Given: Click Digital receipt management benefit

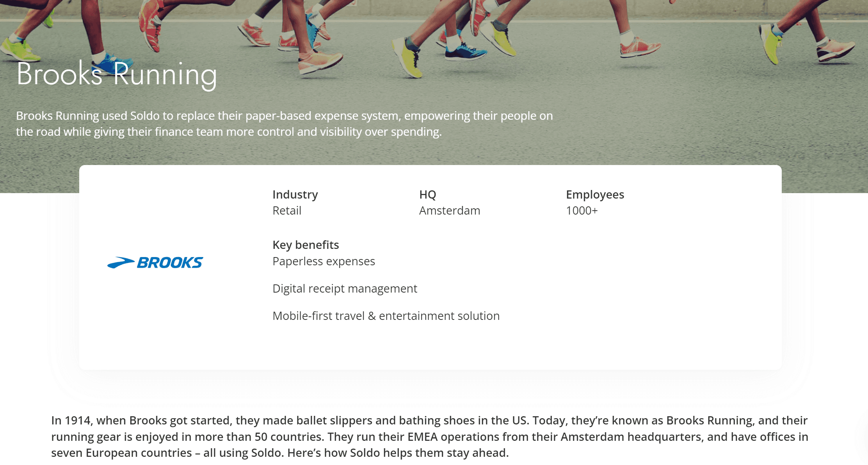Looking at the screenshot, I should (x=345, y=288).
